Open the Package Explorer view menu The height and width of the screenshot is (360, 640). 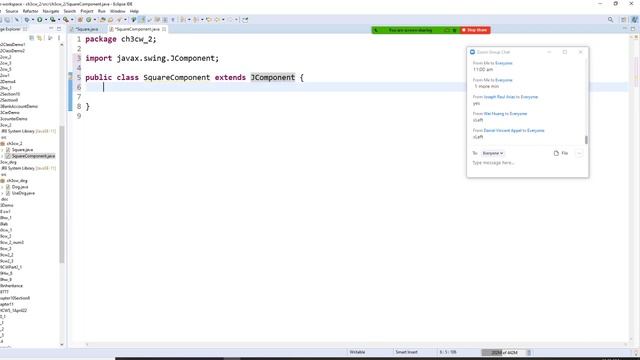coord(59,38)
